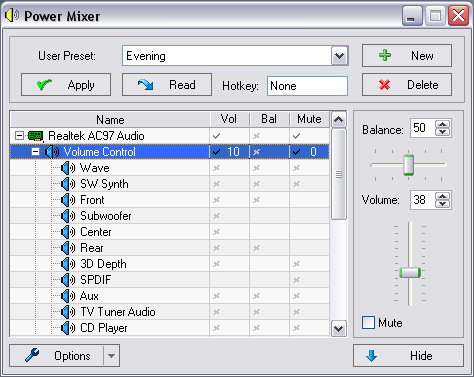Click the Vol column header
474x377 pixels.
230,119
